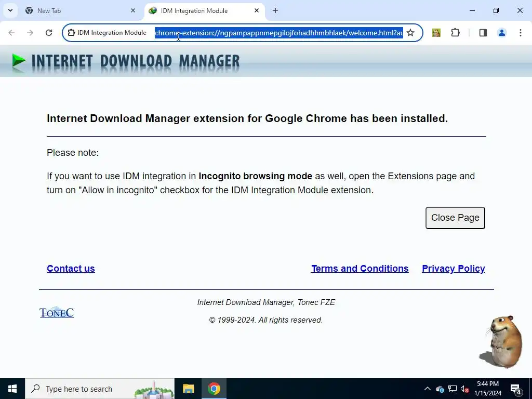Click the Tonec logo
The width and height of the screenshot is (532, 399).
click(57, 312)
